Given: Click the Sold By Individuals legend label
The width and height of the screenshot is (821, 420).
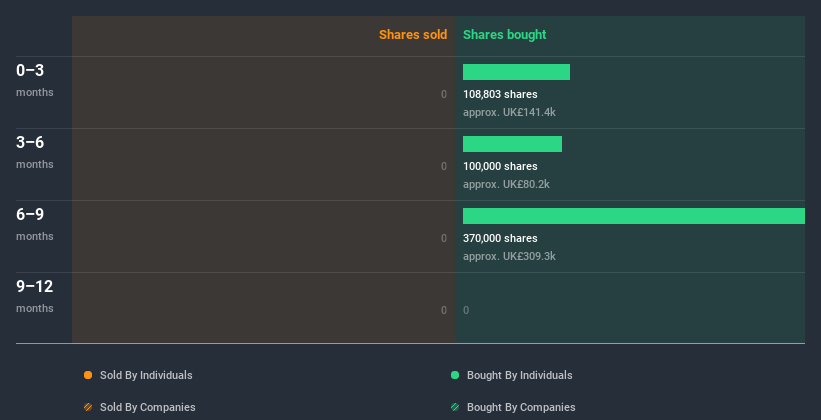Looking at the screenshot, I should [146, 375].
